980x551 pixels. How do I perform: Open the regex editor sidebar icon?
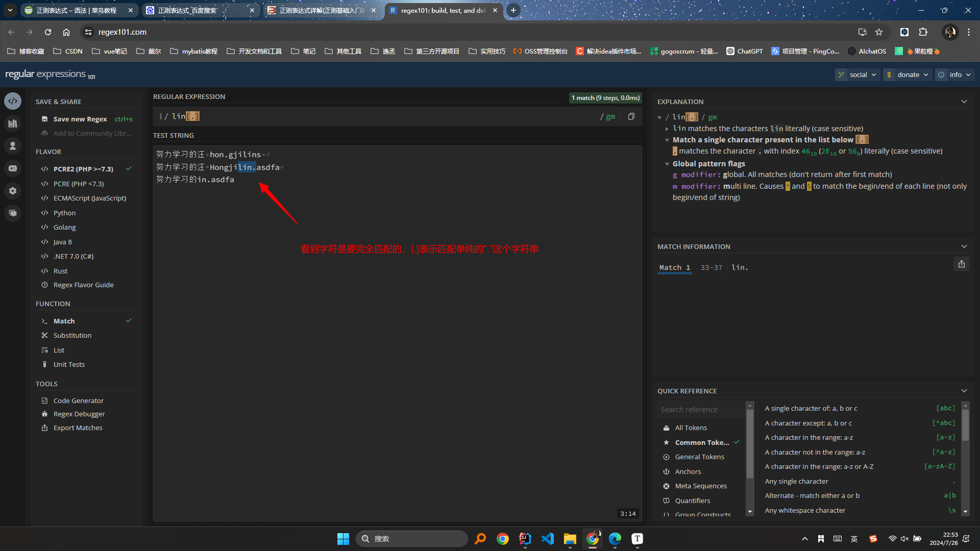tap(13, 101)
